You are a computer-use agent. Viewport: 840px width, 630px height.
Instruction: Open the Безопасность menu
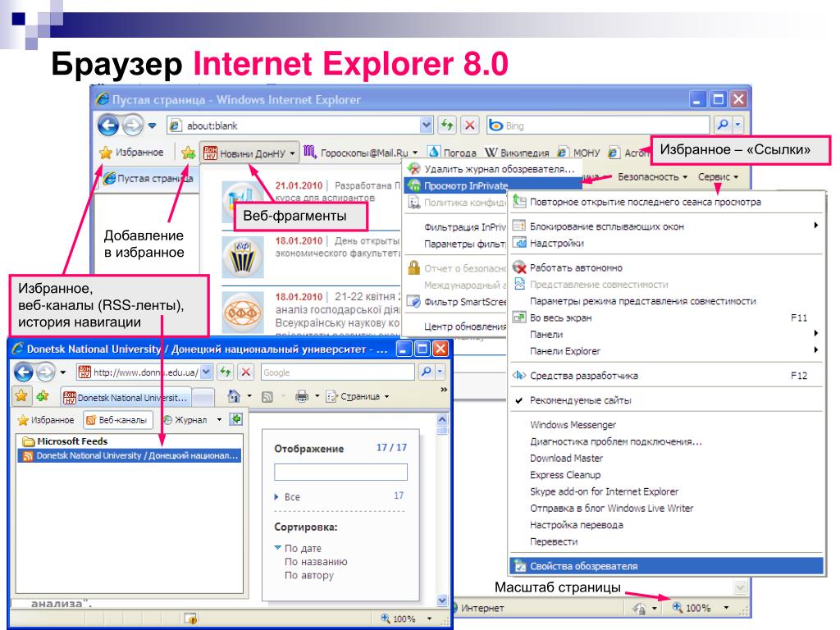[x=652, y=177]
